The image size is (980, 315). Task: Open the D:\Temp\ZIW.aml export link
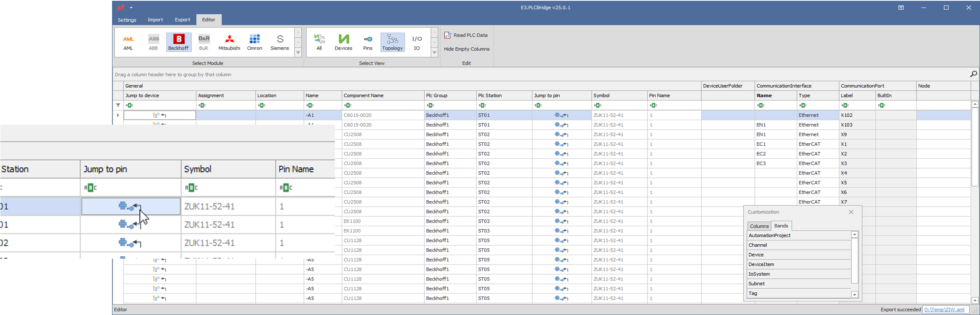[x=944, y=310]
